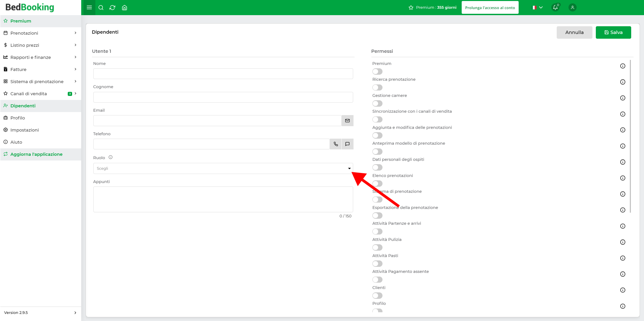Open info icon for Ricerca prenotazione
The width and height of the screenshot is (644, 321).
click(623, 82)
